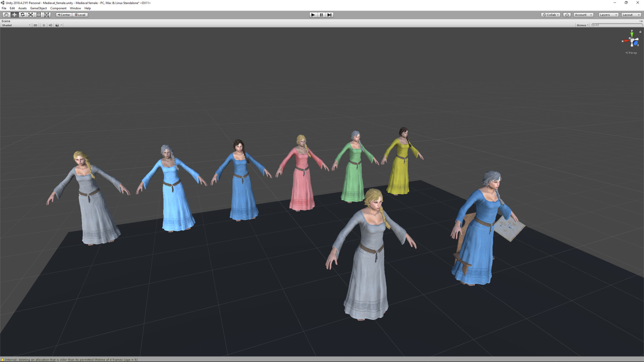Select the Rotate tool
The width and height of the screenshot is (644, 362).
coord(23,15)
